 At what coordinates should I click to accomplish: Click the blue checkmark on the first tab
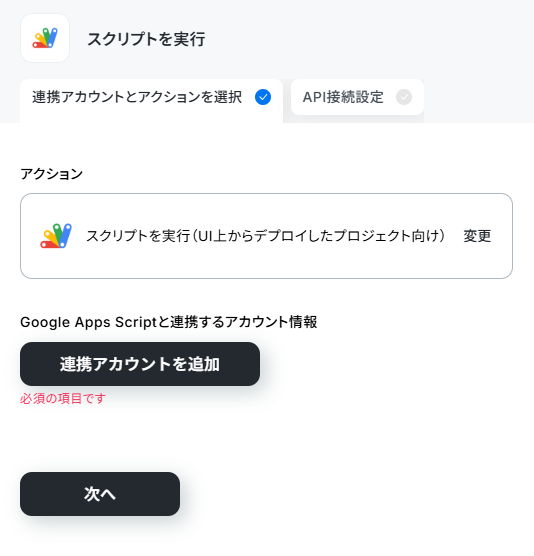pyautogui.click(x=263, y=97)
